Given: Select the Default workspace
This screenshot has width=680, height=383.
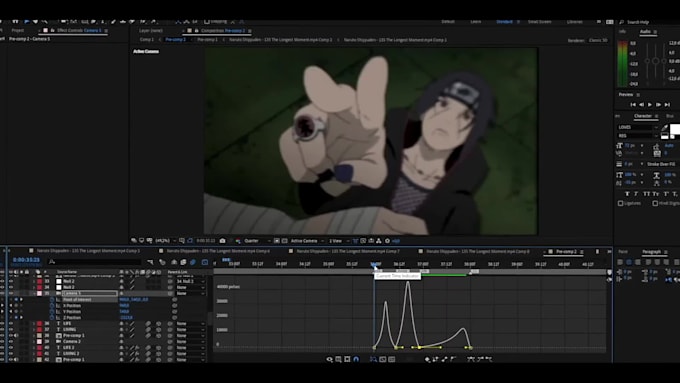Looking at the screenshot, I should click(448, 22).
